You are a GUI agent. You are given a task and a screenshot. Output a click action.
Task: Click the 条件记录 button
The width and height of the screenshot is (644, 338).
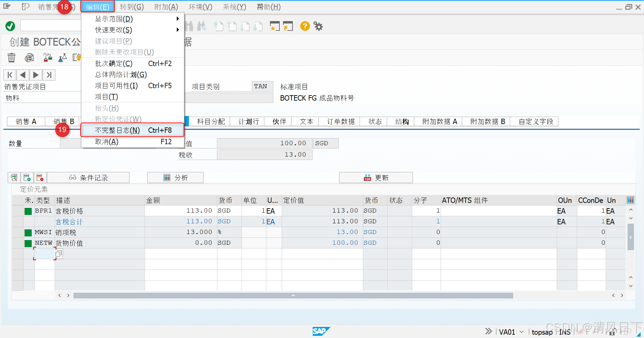point(89,177)
